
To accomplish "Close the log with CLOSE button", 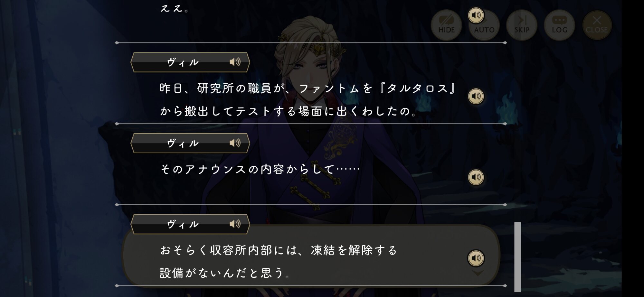I will [x=597, y=25].
